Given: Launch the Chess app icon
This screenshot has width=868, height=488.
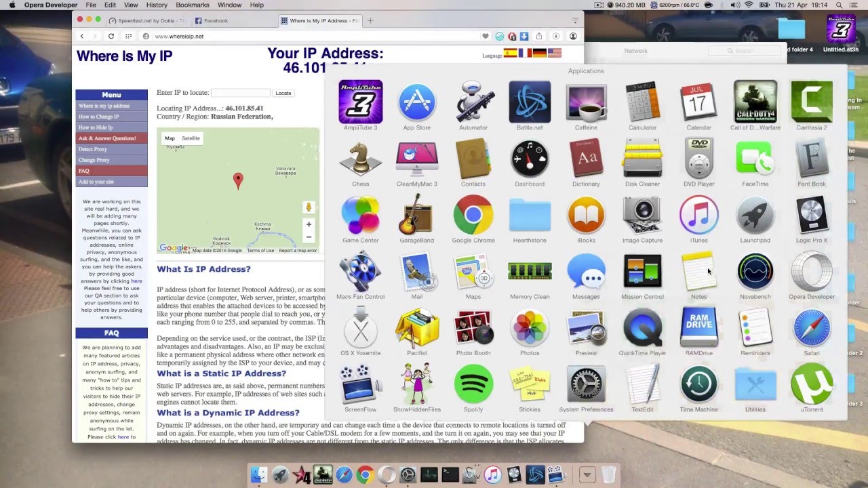Looking at the screenshot, I should [361, 158].
